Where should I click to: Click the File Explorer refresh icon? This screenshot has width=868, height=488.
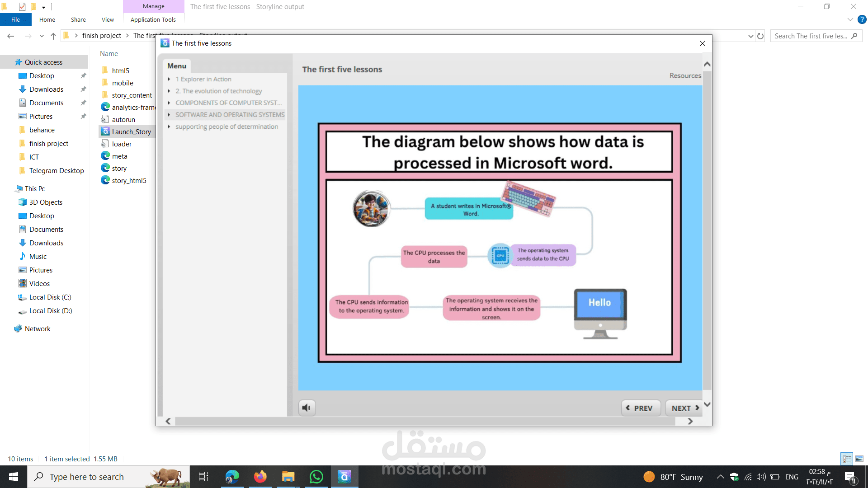click(x=760, y=36)
